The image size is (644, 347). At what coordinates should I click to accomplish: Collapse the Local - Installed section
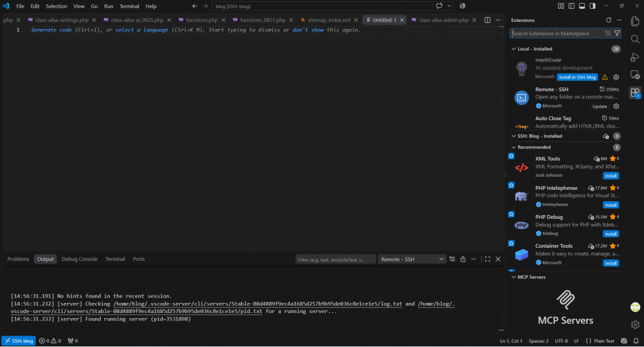[513, 49]
